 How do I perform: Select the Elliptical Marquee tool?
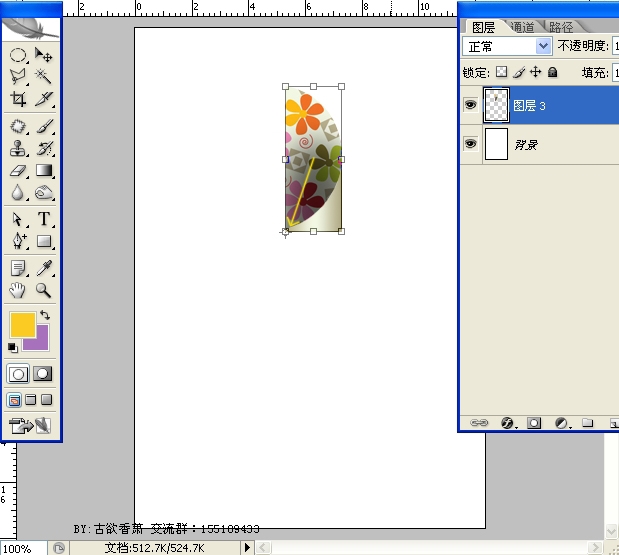point(18,55)
